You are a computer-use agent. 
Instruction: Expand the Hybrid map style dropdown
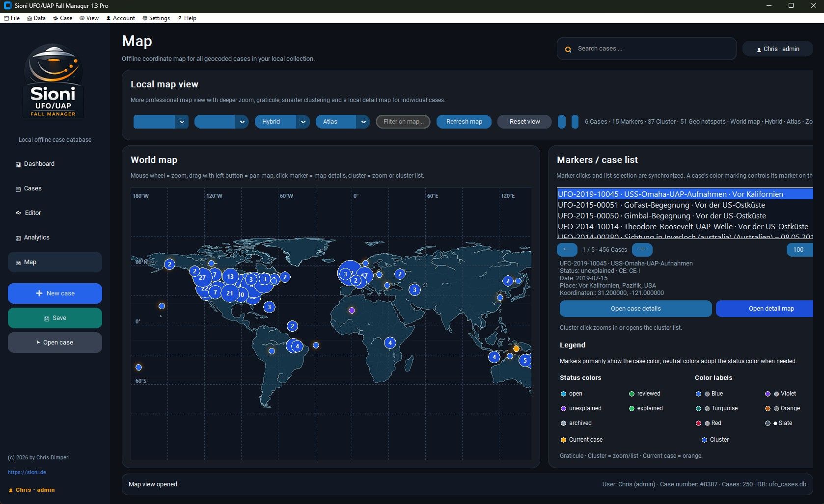[x=303, y=122]
